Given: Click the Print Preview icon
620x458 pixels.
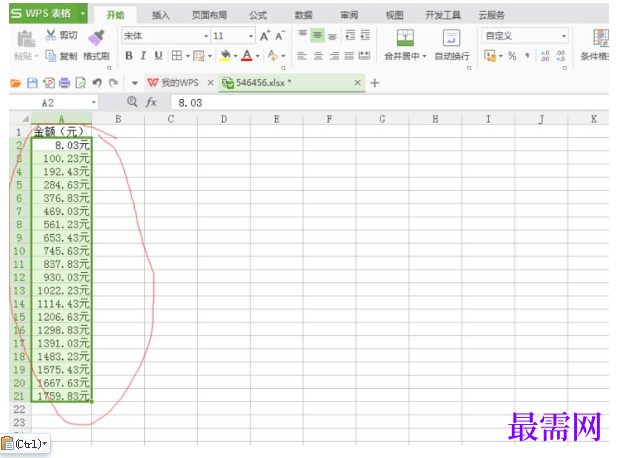Looking at the screenshot, I should pyautogui.click(x=80, y=83).
